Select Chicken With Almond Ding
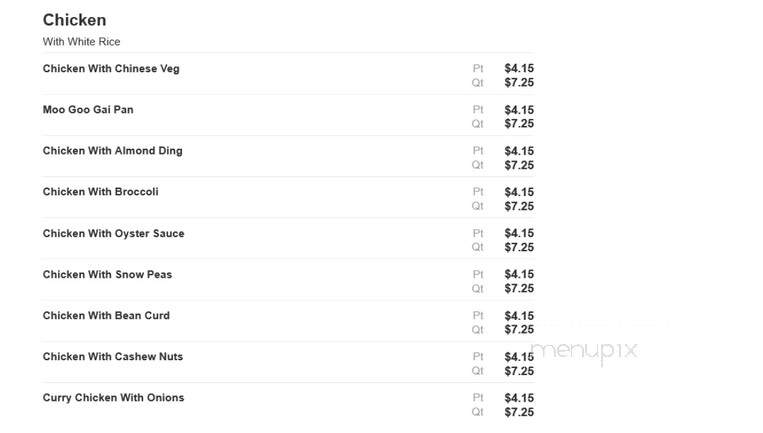Screen dimensions: 763x433 (112, 151)
